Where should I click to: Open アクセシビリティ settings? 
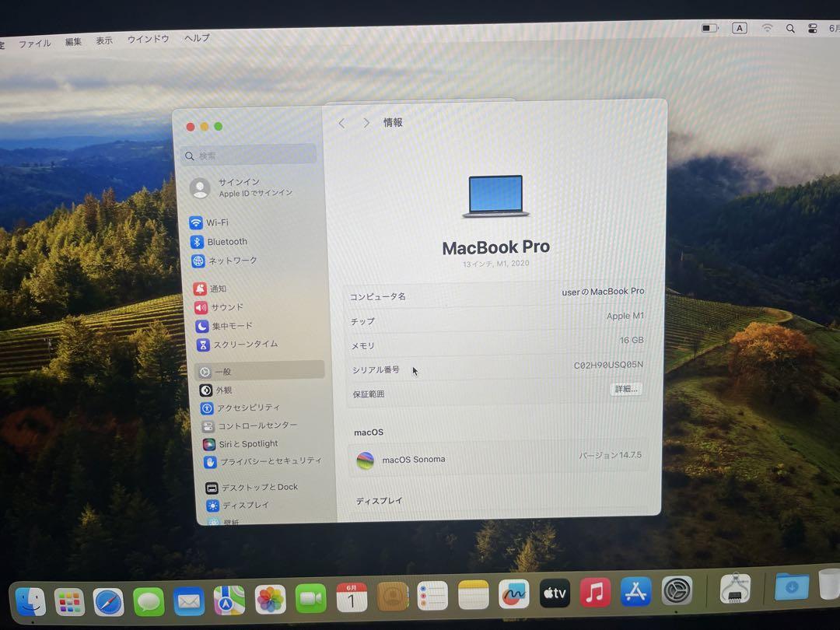tap(240, 408)
